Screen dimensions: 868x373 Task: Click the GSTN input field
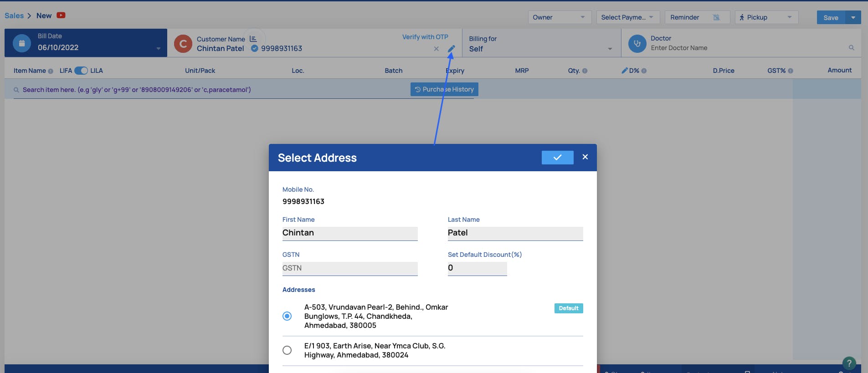(350, 268)
